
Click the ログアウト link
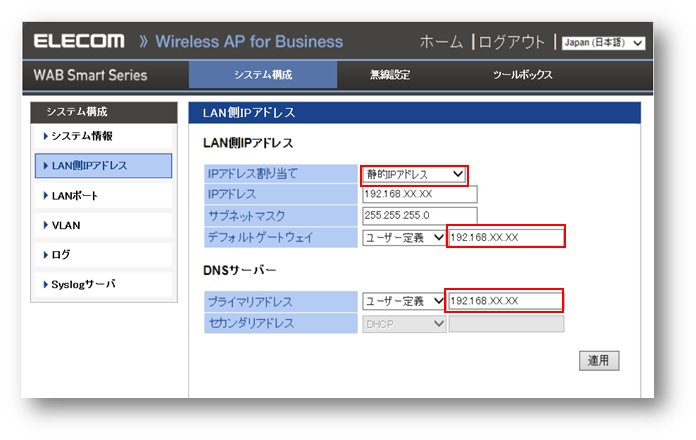point(511,42)
